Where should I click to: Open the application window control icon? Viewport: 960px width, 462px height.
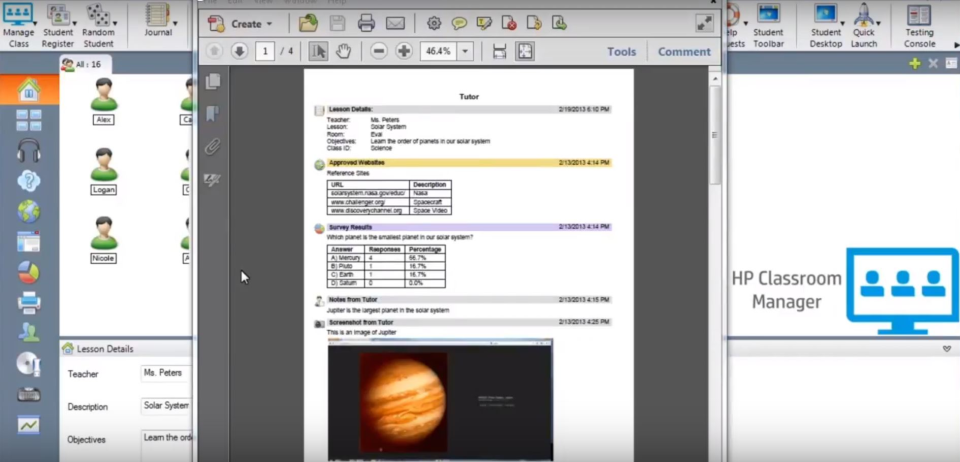[x=29, y=242]
